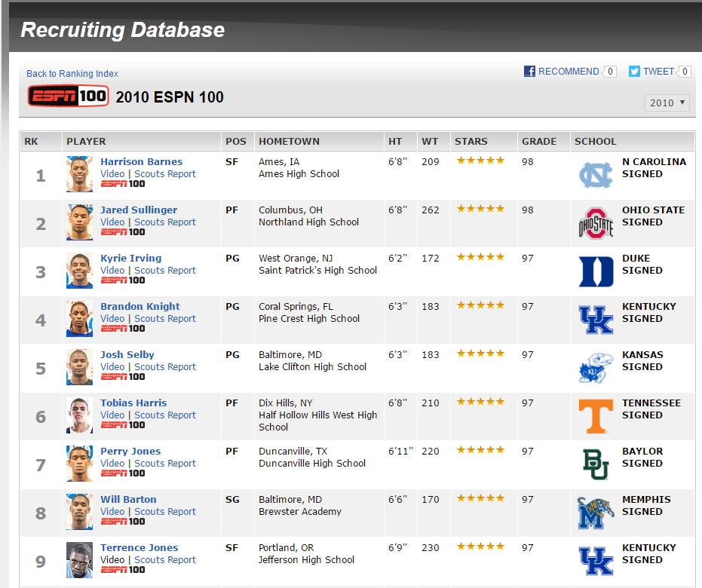Image resolution: width=702 pixels, height=588 pixels.
Task: Click the Baylor team logo
Action: tap(596, 464)
